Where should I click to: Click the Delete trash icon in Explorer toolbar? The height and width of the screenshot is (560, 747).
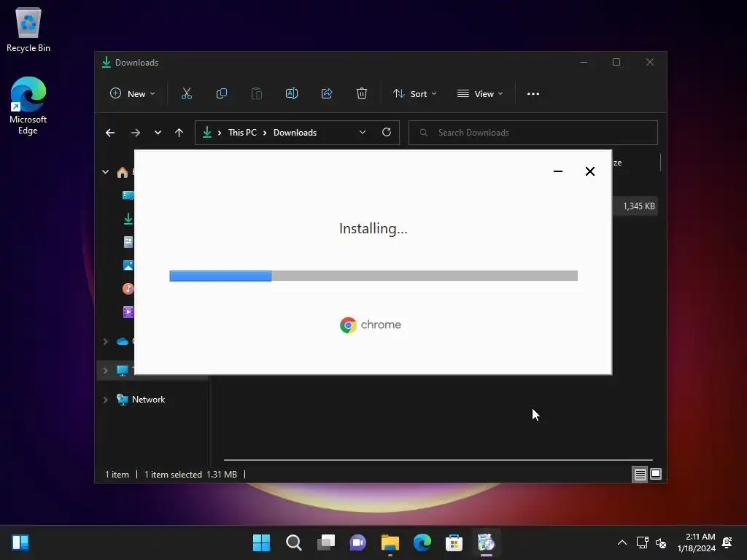pyautogui.click(x=362, y=94)
